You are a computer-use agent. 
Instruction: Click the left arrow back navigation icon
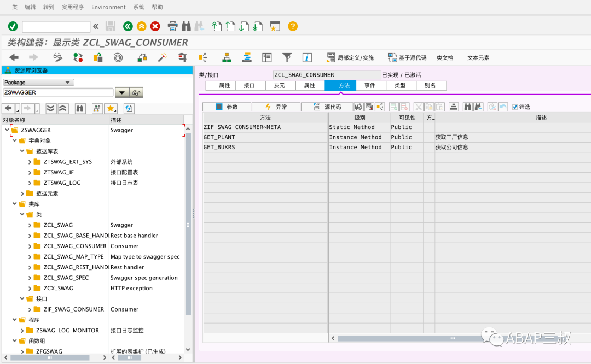pyautogui.click(x=14, y=57)
